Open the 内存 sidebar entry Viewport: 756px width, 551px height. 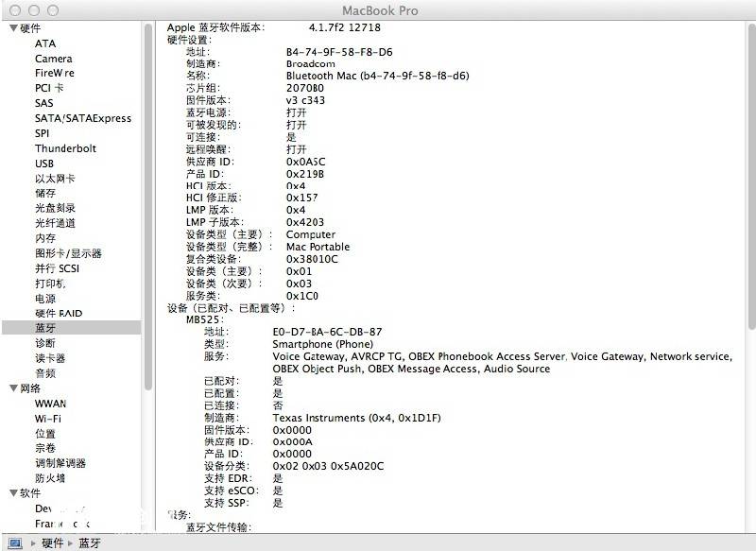coord(45,238)
